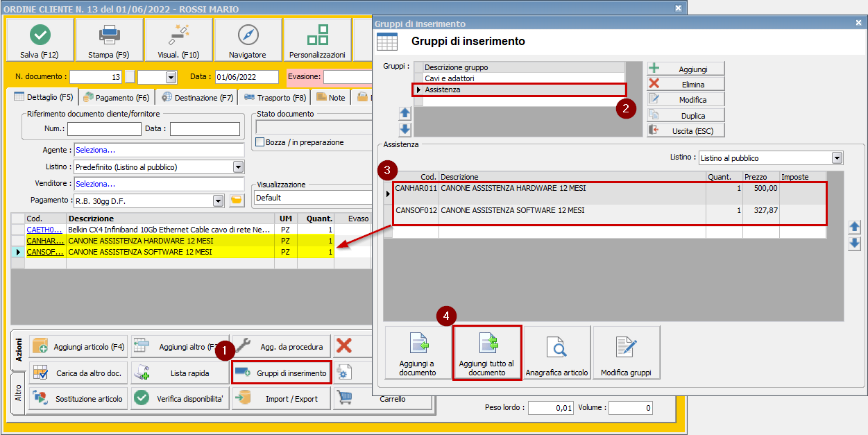This screenshot has width=868, height=435.
Task: Switch to Dettaglio (F5) tab
Action: (43, 97)
